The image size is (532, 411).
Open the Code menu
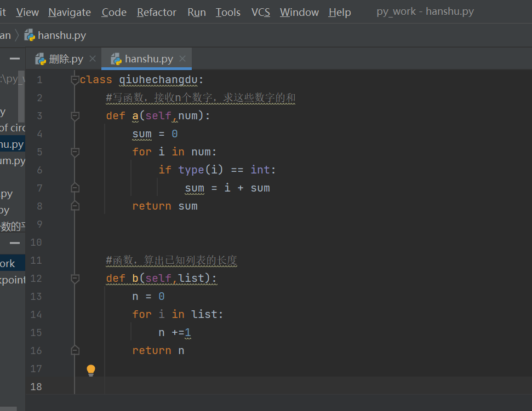pos(114,12)
